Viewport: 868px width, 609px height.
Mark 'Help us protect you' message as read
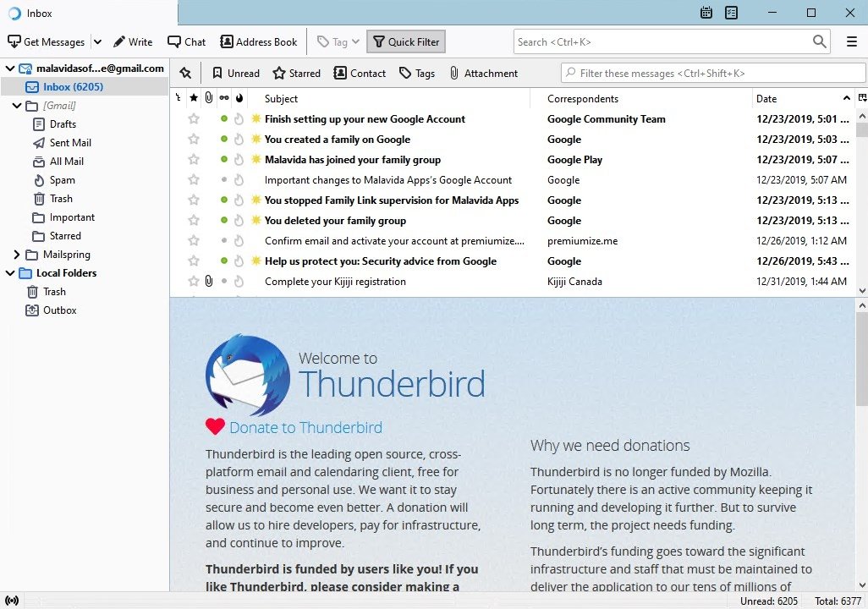pyautogui.click(x=223, y=261)
